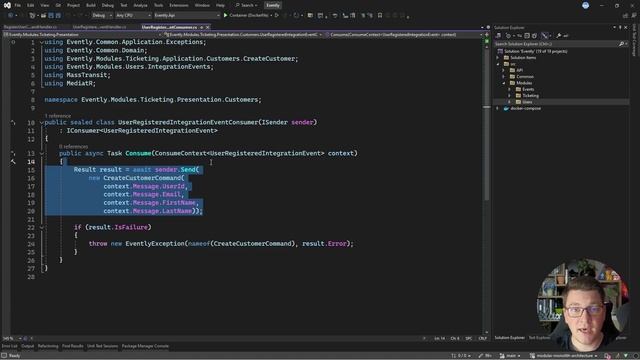Open the Output tab
The height and width of the screenshot is (360, 640).
(x=27, y=346)
